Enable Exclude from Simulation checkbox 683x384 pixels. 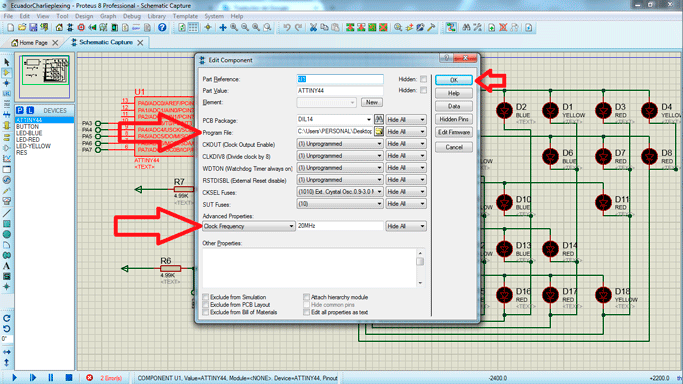coord(206,297)
